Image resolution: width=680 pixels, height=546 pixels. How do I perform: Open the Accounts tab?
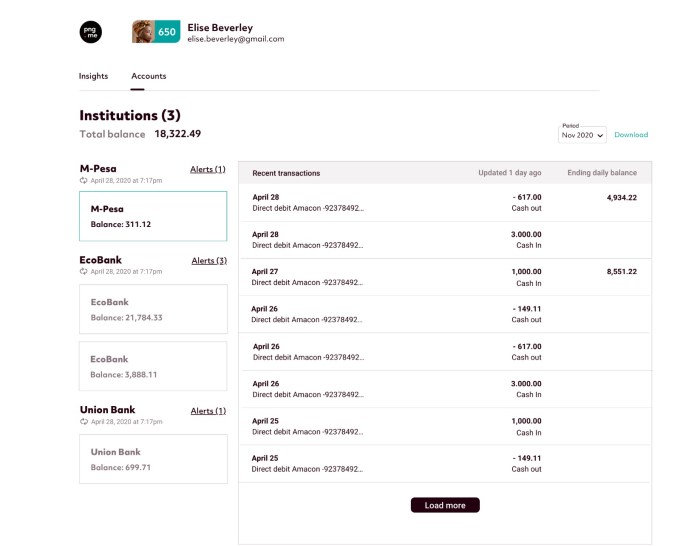click(149, 76)
